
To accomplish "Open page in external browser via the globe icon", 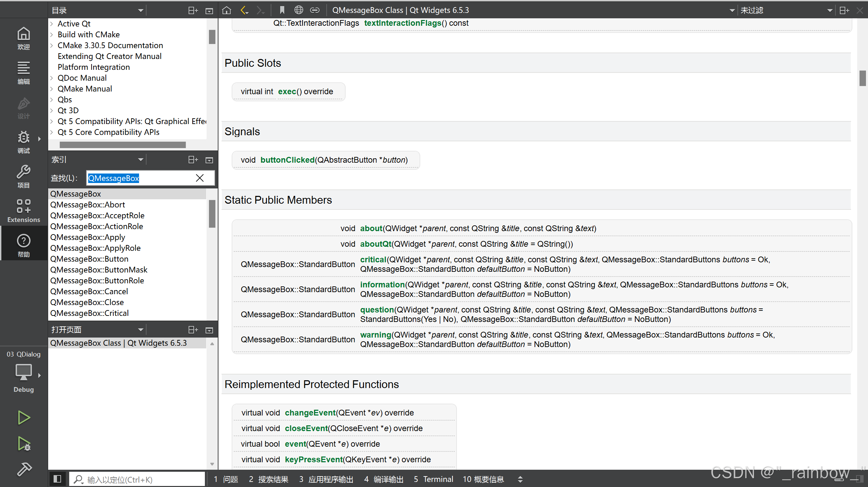I will pyautogui.click(x=298, y=10).
